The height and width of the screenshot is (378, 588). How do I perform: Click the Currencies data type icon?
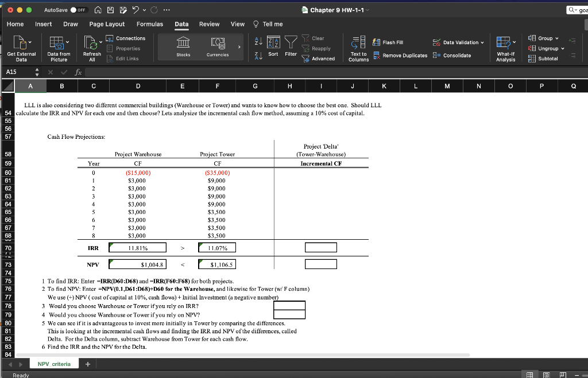click(217, 43)
